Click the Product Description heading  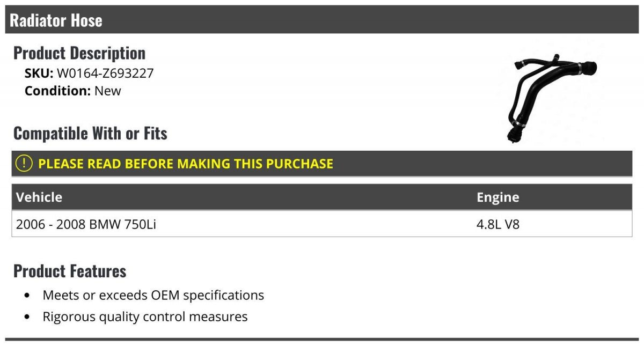point(79,53)
